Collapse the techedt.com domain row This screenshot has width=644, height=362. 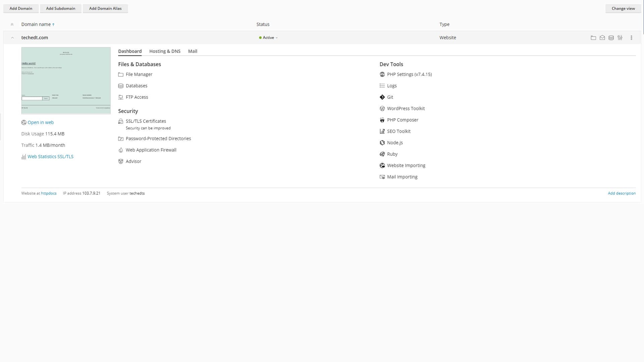tap(12, 38)
